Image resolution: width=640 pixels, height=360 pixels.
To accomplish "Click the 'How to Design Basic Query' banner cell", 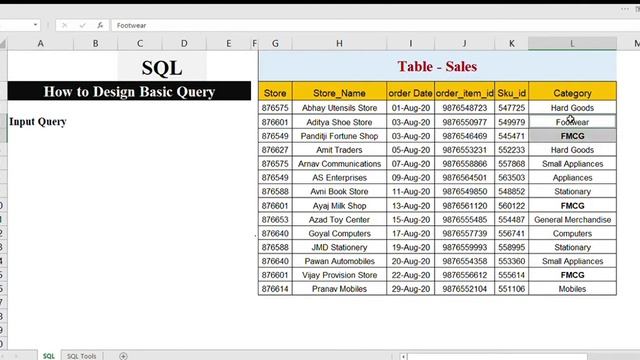I will coord(129,91).
